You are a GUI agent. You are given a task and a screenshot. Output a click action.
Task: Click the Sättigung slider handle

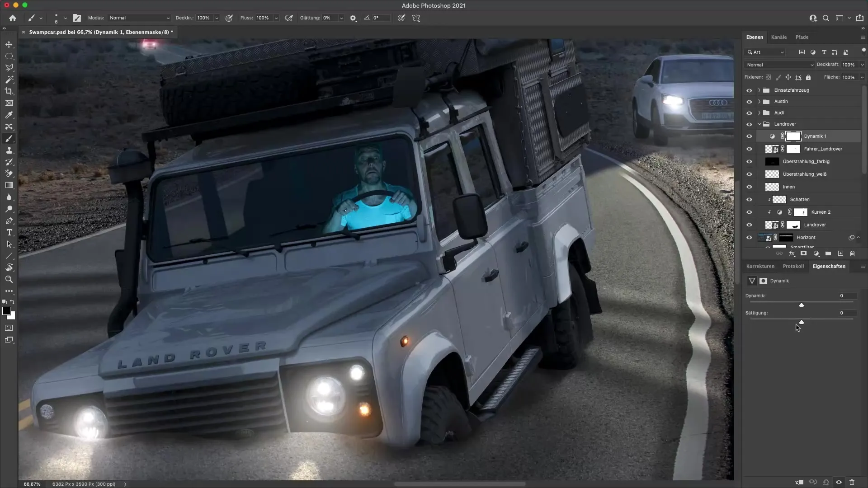point(802,322)
